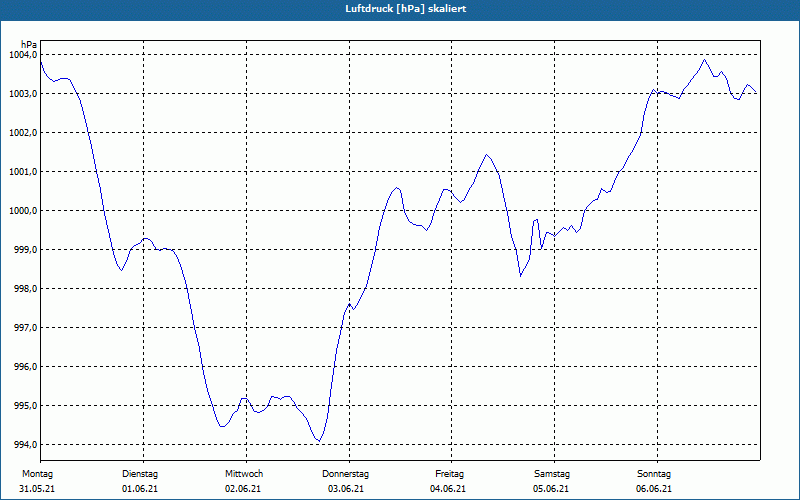Click the 997,0 axis value

[x=26, y=328]
